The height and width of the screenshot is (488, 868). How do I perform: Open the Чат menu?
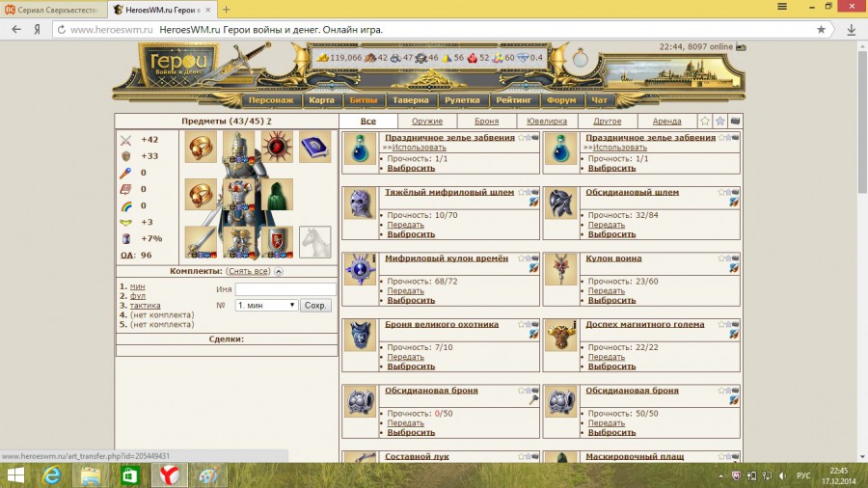pos(599,100)
